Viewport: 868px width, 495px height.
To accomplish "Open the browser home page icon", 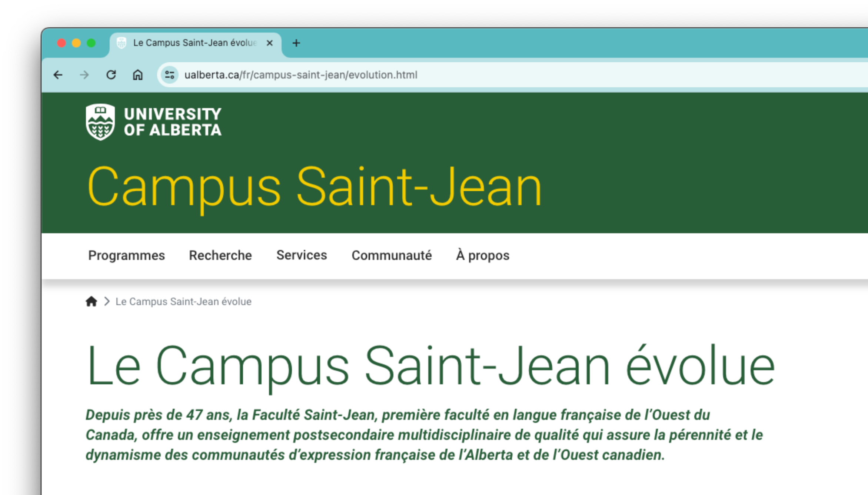I will tap(138, 75).
